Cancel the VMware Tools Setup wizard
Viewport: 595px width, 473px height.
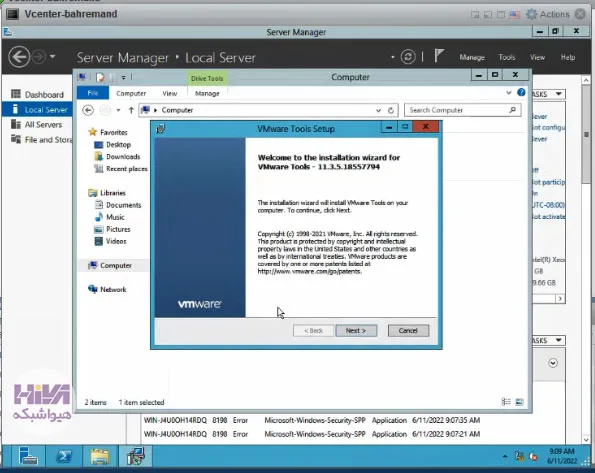click(408, 331)
